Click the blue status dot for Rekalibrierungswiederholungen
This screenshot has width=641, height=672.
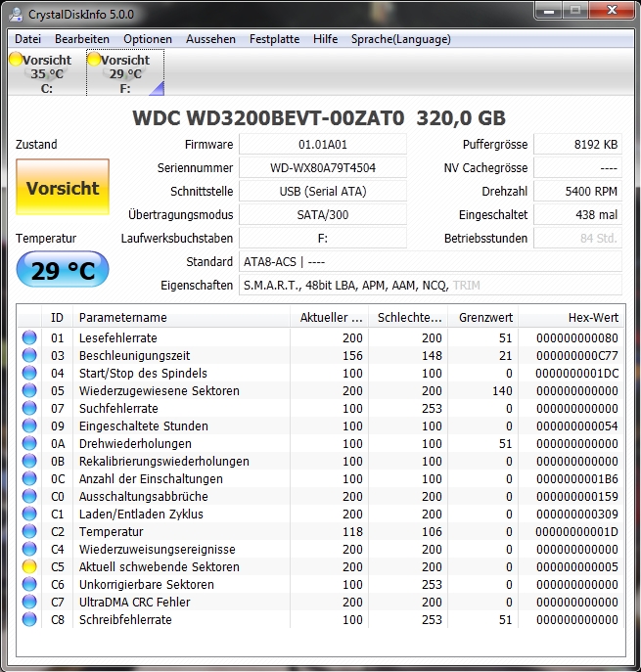point(29,461)
